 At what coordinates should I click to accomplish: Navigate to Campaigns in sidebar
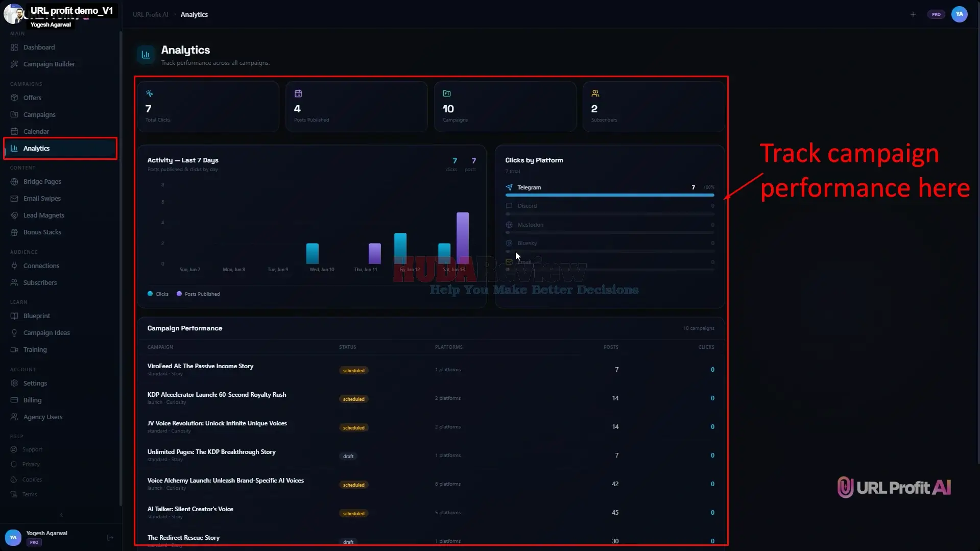[x=39, y=115]
